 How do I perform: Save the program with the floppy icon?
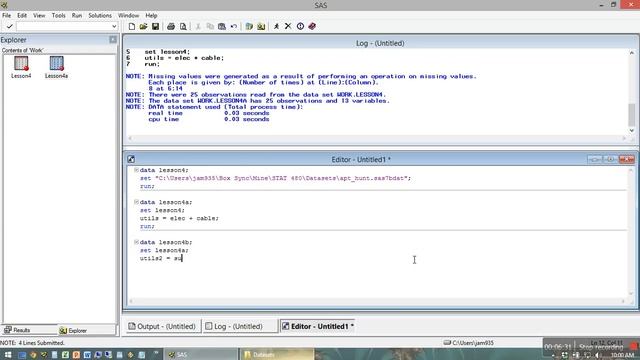155,27
